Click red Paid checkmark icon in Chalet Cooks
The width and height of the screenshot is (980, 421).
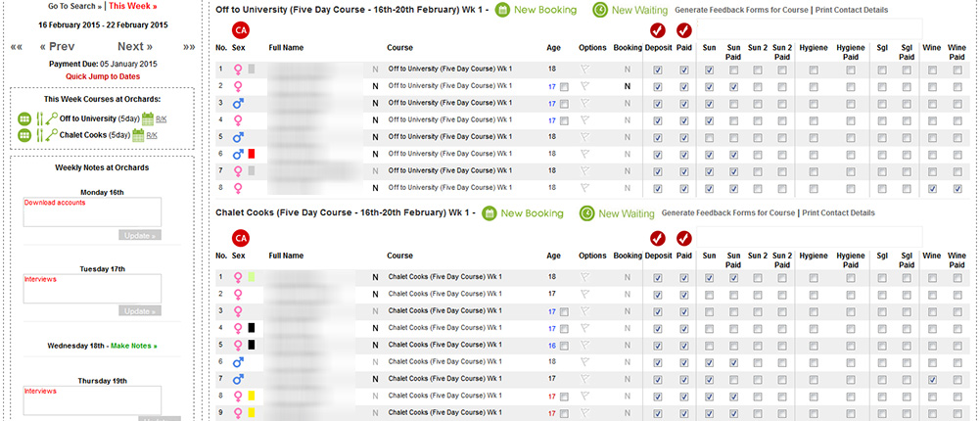[684, 238]
